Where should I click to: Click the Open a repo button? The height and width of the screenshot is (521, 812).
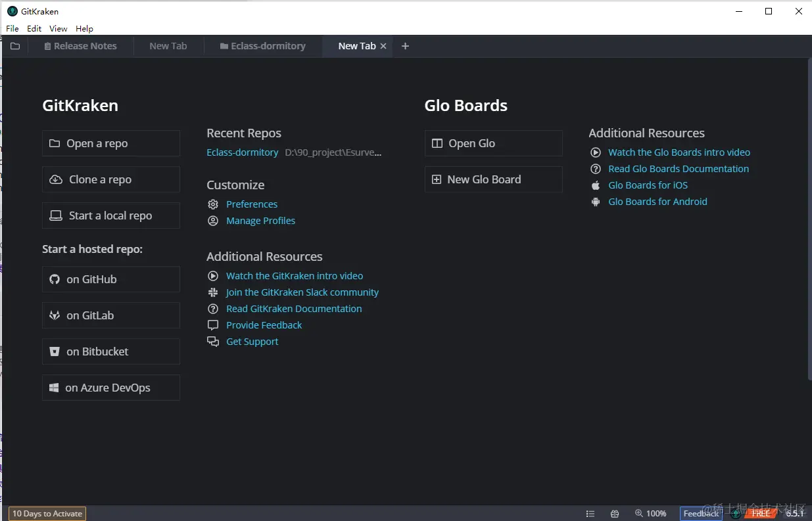pos(111,143)
